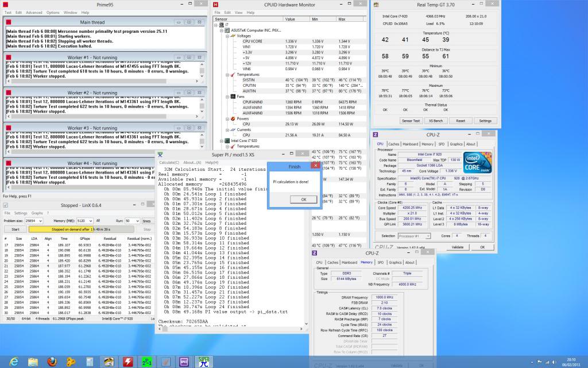The image size is (588, 368).
Task: Click the DRAM Frequency value 1000.0 MHz
Action: (x=384, y=297)
